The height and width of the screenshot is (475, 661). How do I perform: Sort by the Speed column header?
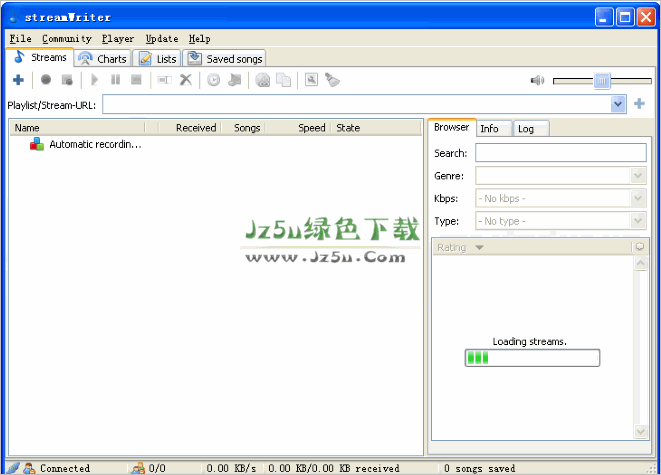(x=298, y=128)
